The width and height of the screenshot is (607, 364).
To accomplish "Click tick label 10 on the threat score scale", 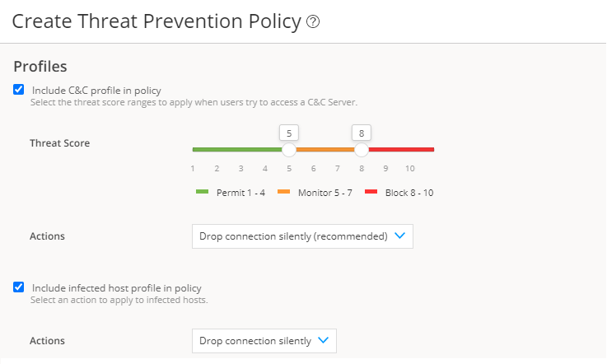I will click(x=409, y=168).
